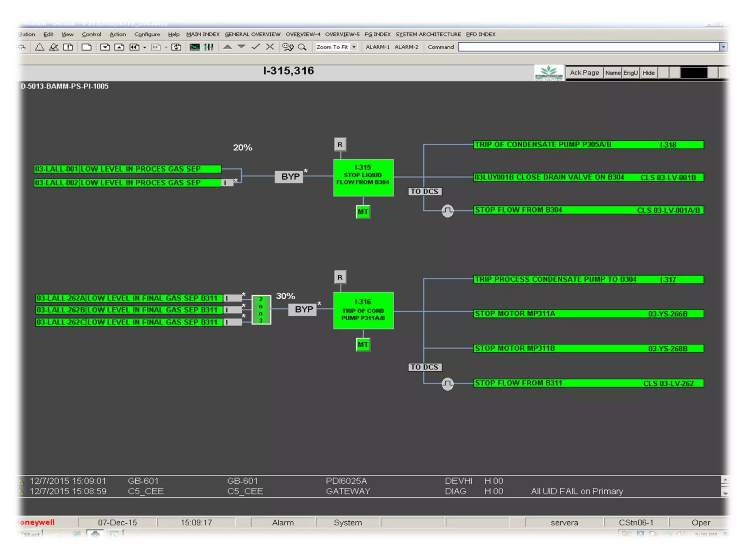This screenshot has width=747, height=560.
Task: Click the acknowledge/silence alarm bell icon
Action: tap(54, 47)
